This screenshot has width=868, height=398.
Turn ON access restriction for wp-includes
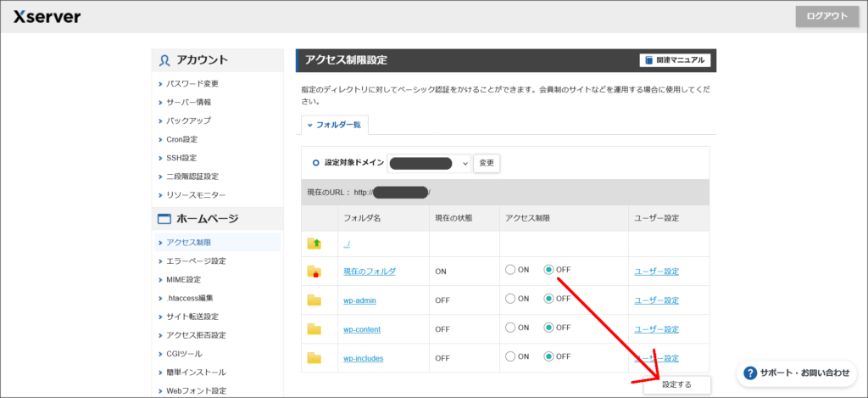(x=510, y=356)
